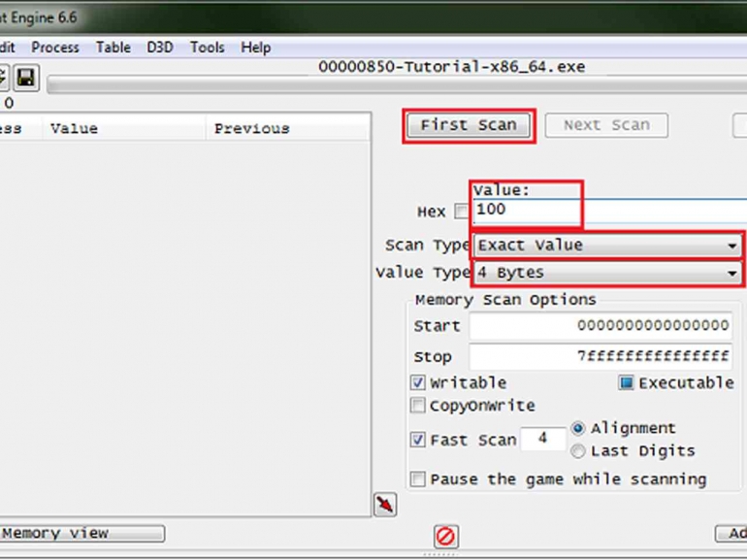The width and height of the screenshot is (747, 560).
Task: Open the Process menu
Action: pyautogui.click(x=54, y=48)
